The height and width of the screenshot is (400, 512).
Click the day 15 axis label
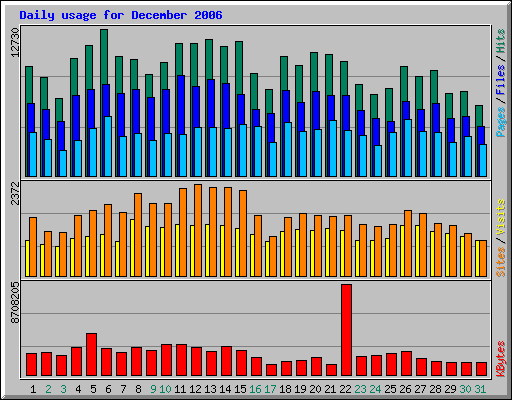[x=240, y=389]
